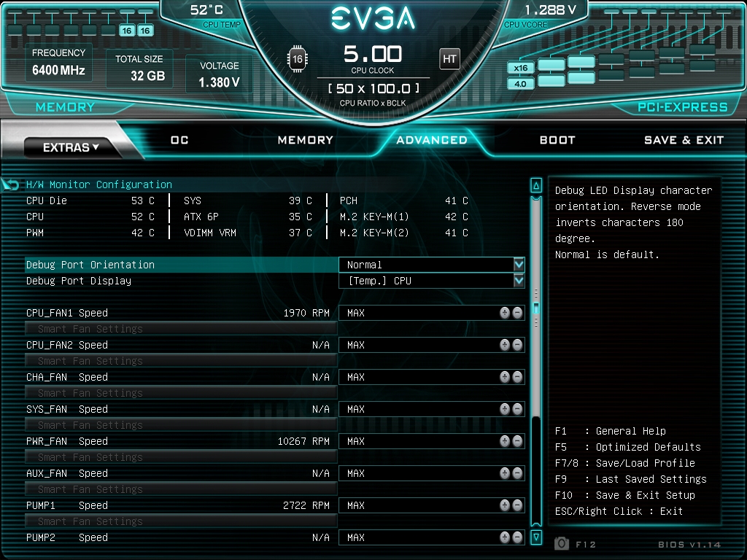Image resolution: width=747 pixels, height=560 pixels.
Task: Click the CPU_FAN1 MAX value field
Action: coord(432,313)
